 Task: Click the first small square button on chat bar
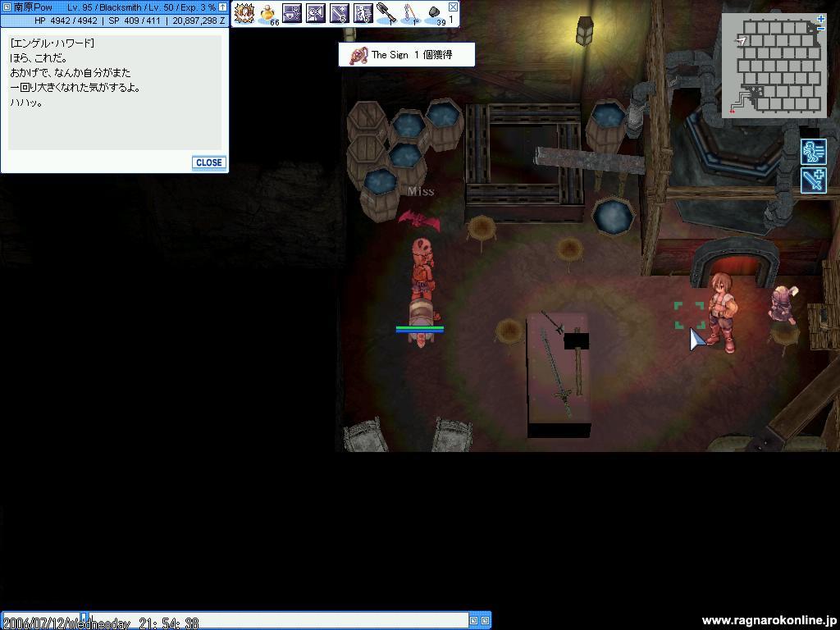click(x=473, y=620)
